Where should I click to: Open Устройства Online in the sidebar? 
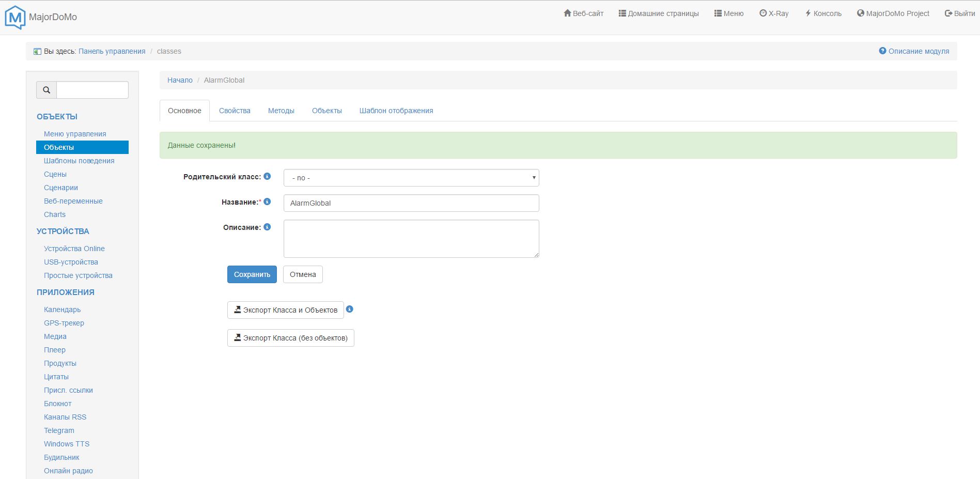click(74, 249)
